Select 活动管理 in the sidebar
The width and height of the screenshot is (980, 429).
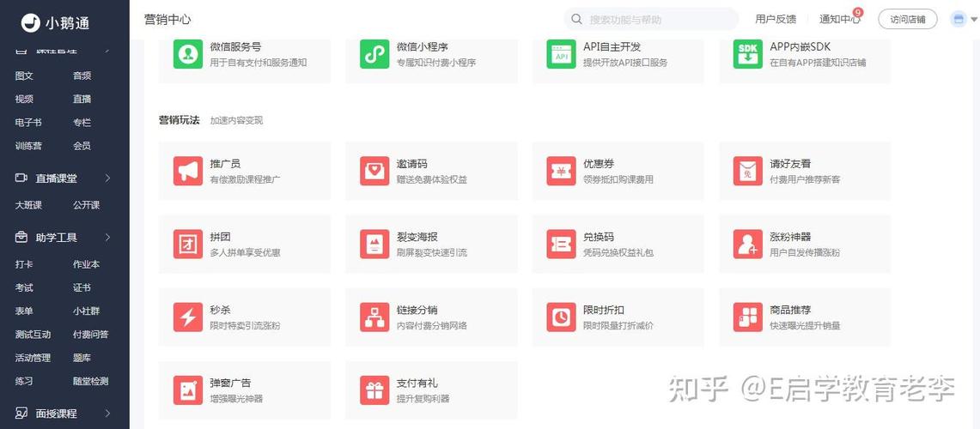pos(33,358)
